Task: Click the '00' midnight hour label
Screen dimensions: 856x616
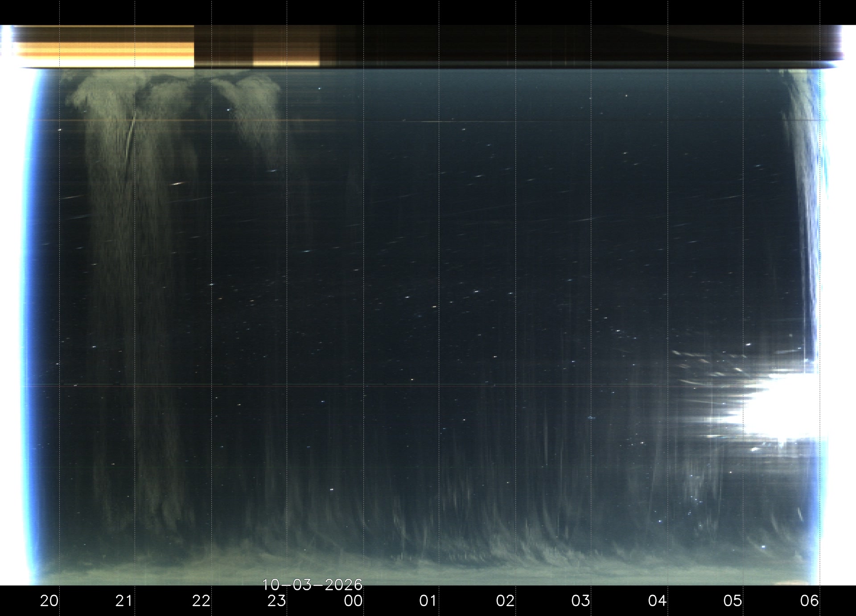Action: (353, 601)
